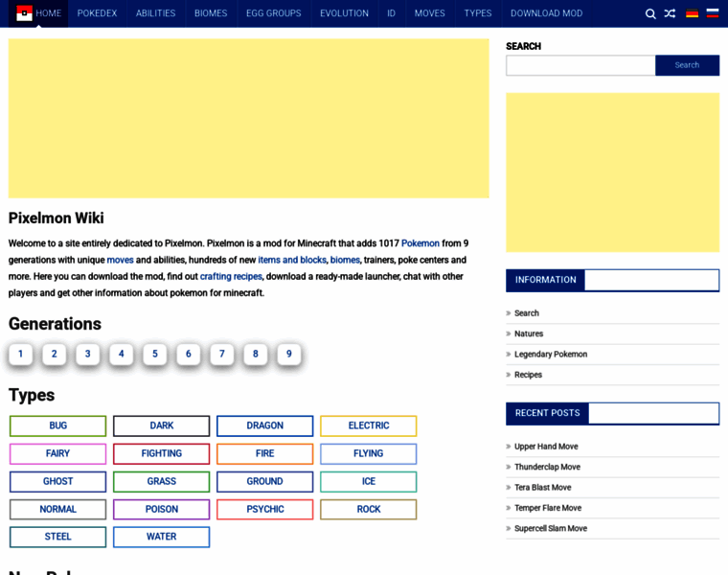The width and height of the screenshot is (728, 575).
Task: Select Generation 8 button
Action: [x=256, y=354]
